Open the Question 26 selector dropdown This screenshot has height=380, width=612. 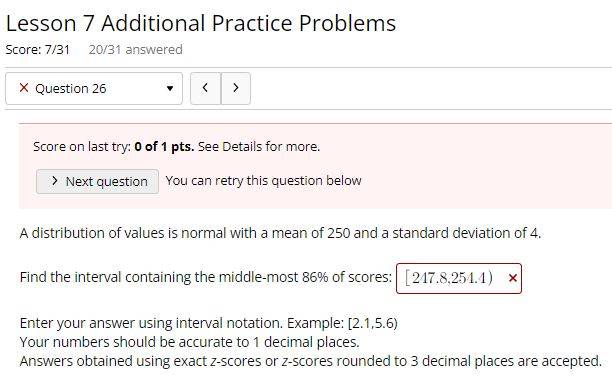(x=94, y=89)
